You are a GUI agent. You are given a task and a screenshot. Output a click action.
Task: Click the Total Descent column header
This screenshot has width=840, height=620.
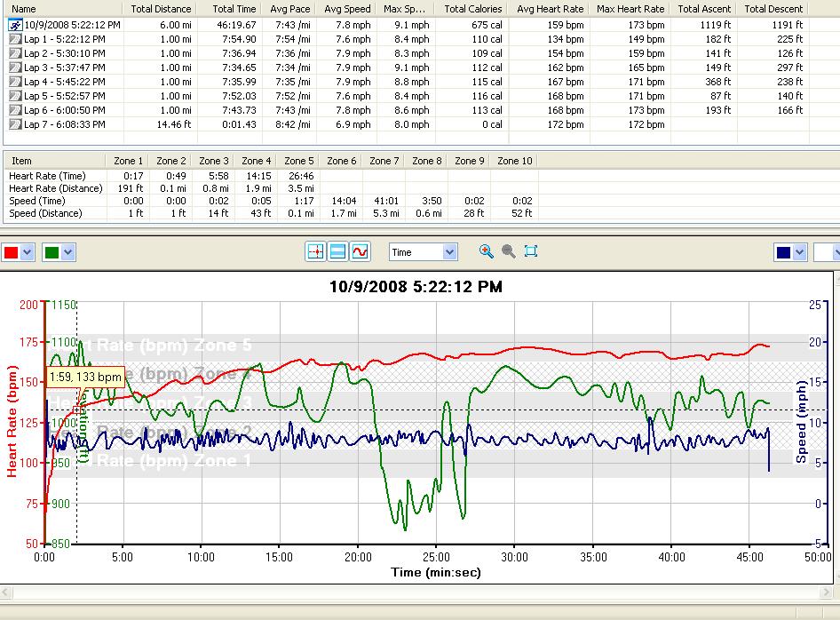(773, 9)
